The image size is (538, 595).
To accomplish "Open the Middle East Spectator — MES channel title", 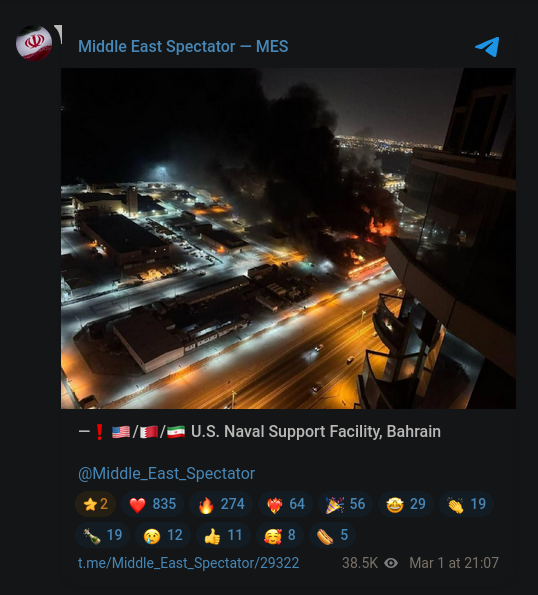I will (x=183, y=47).
